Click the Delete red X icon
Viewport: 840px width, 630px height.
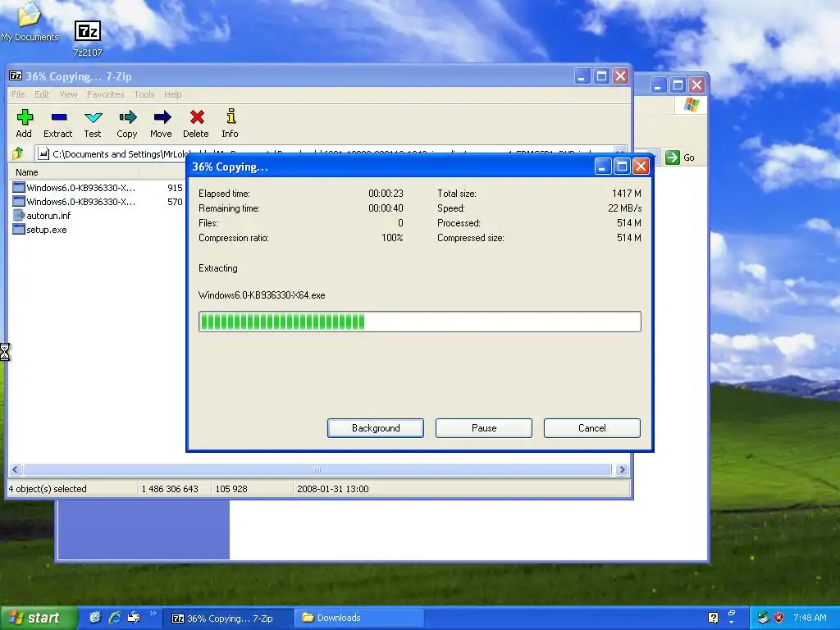(x=197, y=117)
